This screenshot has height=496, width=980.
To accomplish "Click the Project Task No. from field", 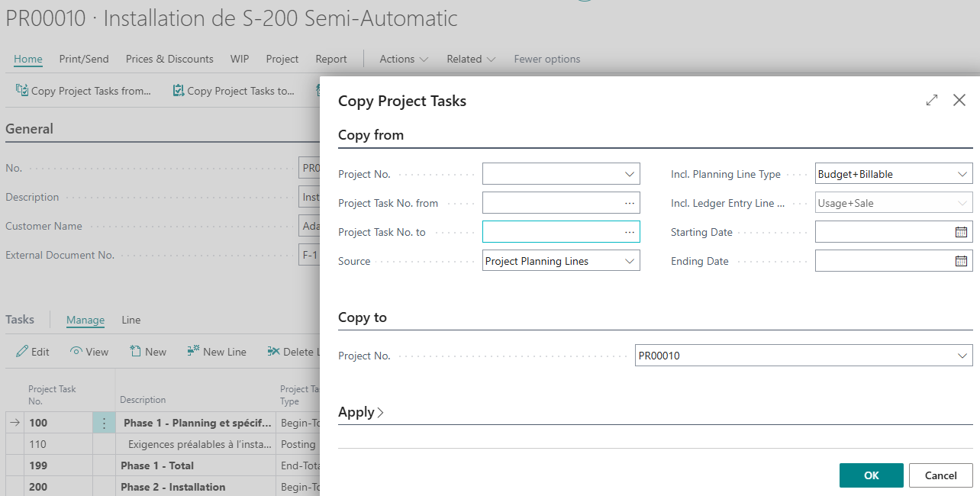I will point(561,203).
